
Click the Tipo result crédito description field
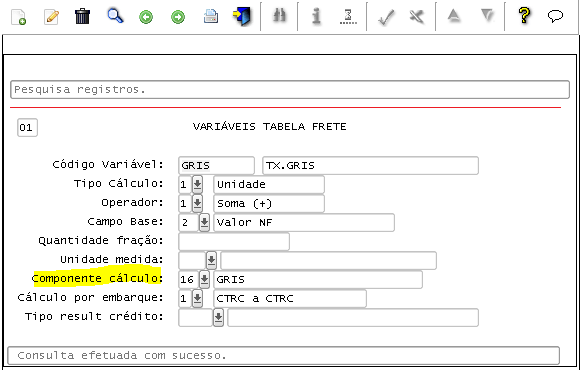(353, 317)
